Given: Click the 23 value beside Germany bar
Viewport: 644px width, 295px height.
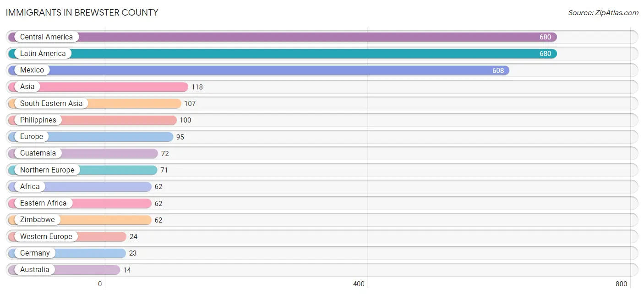Looking at the screenshot, I should (x=133, y=253).
